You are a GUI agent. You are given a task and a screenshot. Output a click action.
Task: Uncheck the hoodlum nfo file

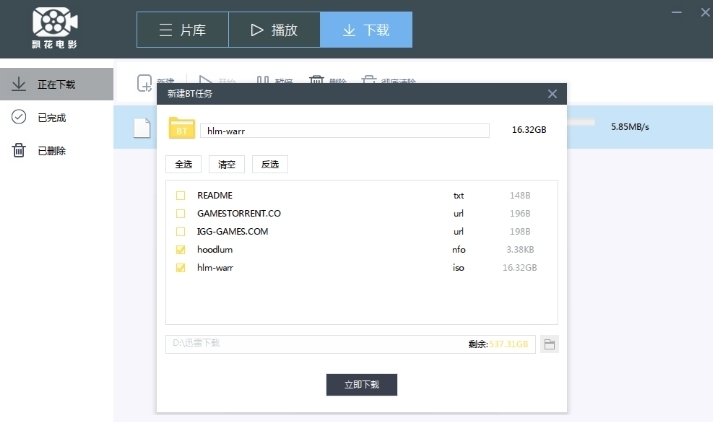pyautogui.click(x=181, y=250)
